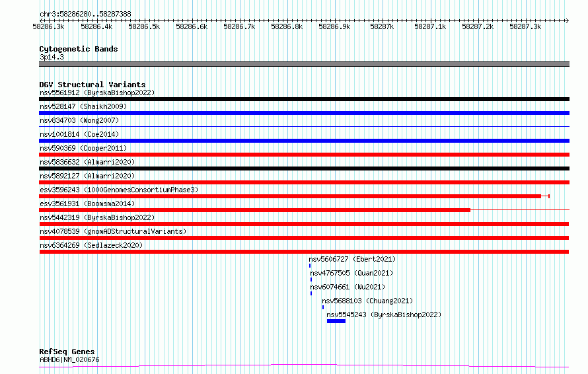Click the 58286.4k ruler tick label
Viewport: 588px width, 374px height.
[96, 26]
